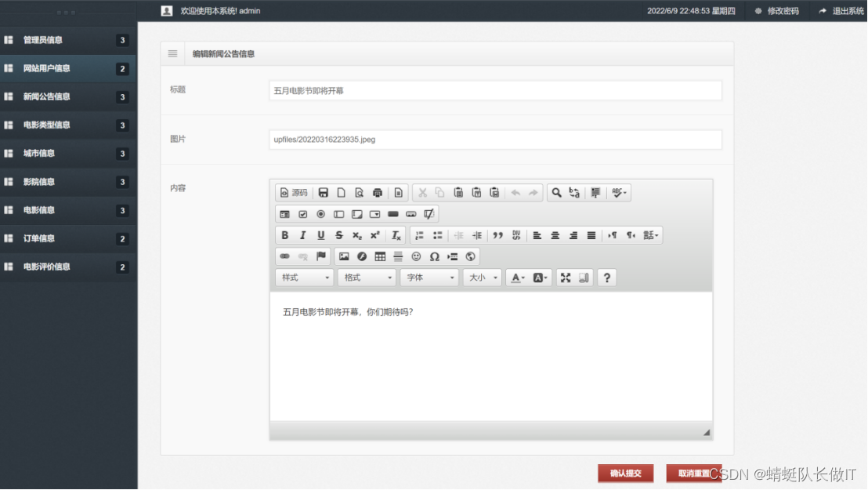
Task: Insert a hidden field element
Action: [x=429, y=214]
